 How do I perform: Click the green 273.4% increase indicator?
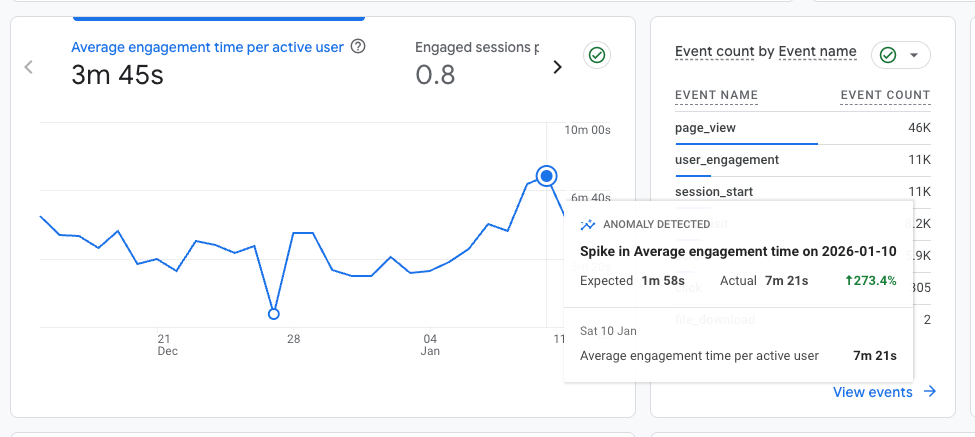click(x=868, y=281)
